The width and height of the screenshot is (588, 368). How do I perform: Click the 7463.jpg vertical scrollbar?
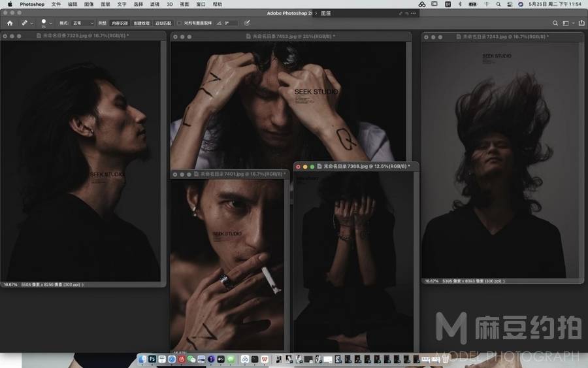click(x=409, y=101)
